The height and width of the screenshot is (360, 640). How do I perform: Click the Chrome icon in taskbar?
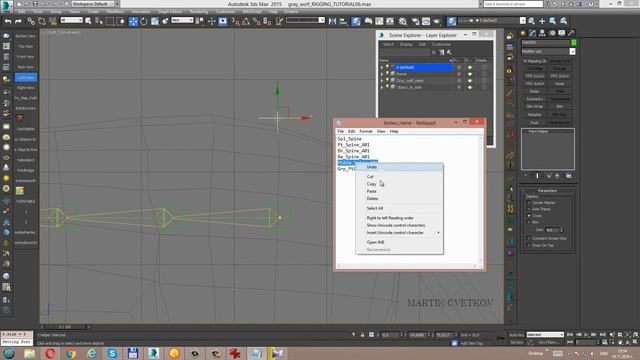coord(71,353)
